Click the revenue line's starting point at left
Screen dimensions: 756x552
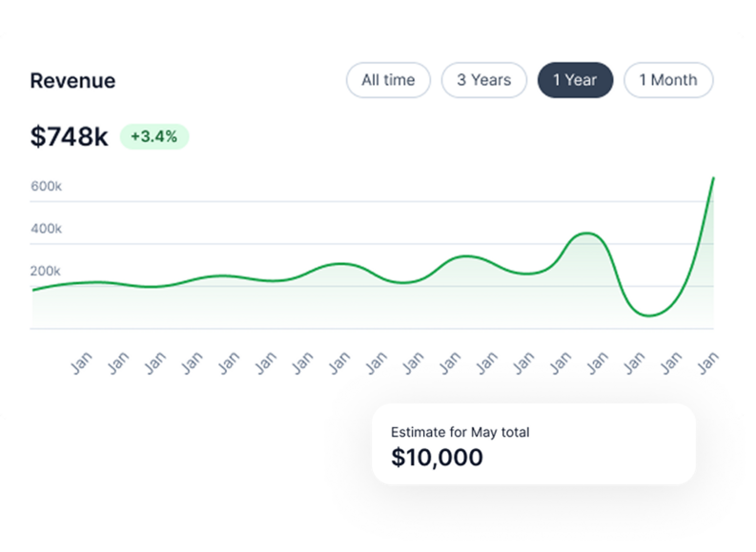(x=33, y=290)
